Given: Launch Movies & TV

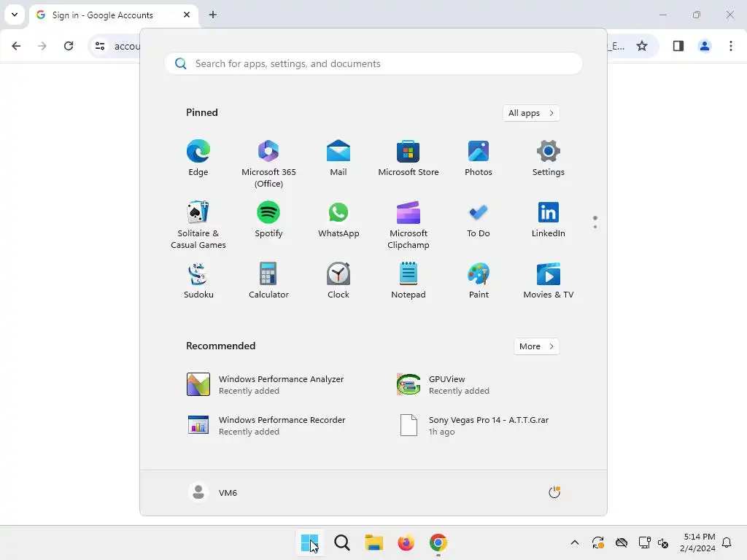Looking at the screenshot, I should pyautogui.click(x=549, y=281).
